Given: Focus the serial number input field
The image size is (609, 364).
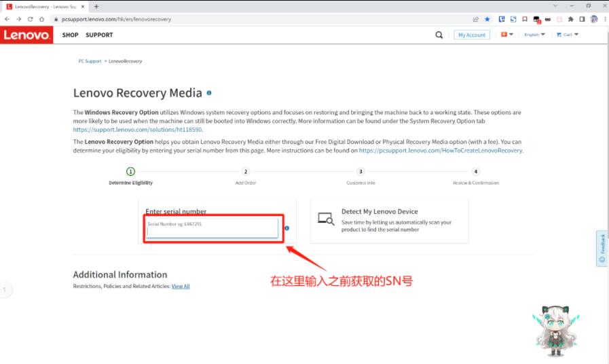Looking at the screenshot, I should tap(213, 228).
